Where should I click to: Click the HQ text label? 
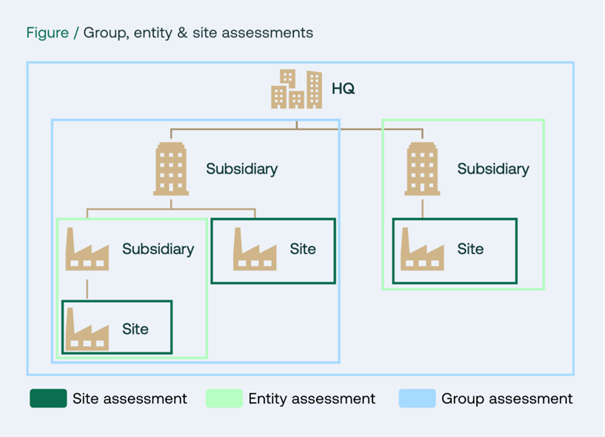point(343,89)
